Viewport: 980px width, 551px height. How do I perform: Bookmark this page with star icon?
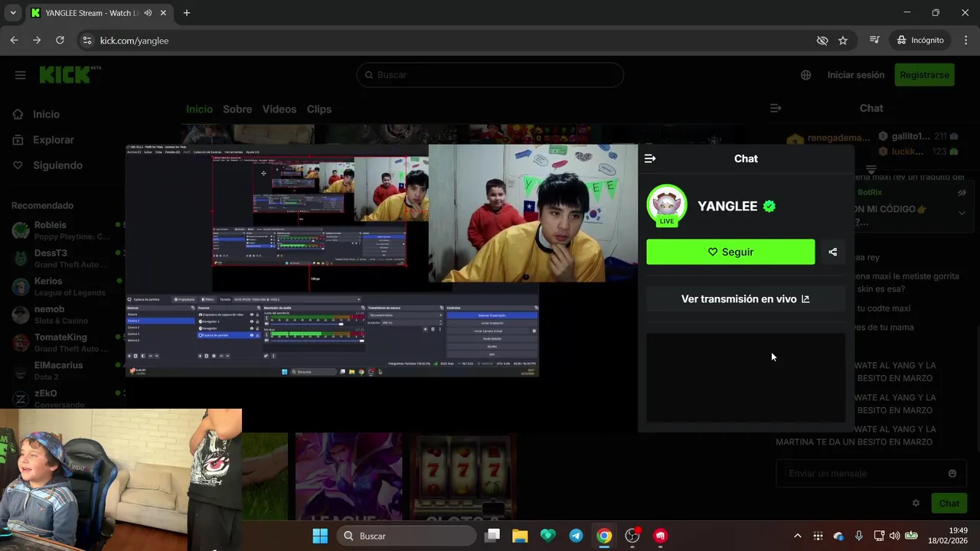[843, 41]
